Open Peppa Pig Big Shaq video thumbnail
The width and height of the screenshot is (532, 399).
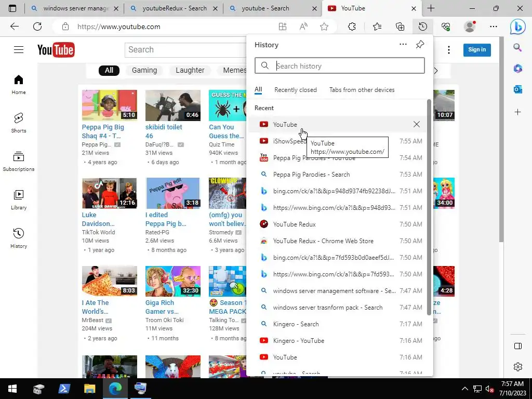point(109,105)
